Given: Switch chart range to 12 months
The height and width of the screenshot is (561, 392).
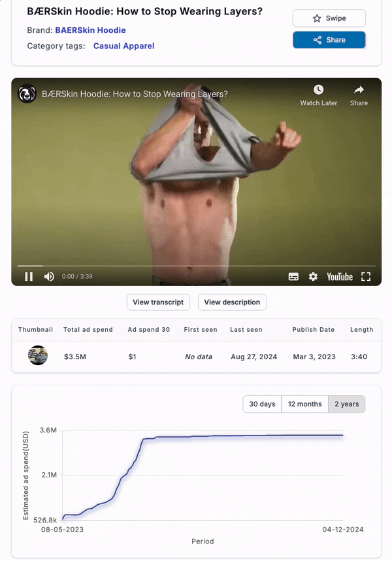Looking at the screenshot, I should click(x=305, y=404).
